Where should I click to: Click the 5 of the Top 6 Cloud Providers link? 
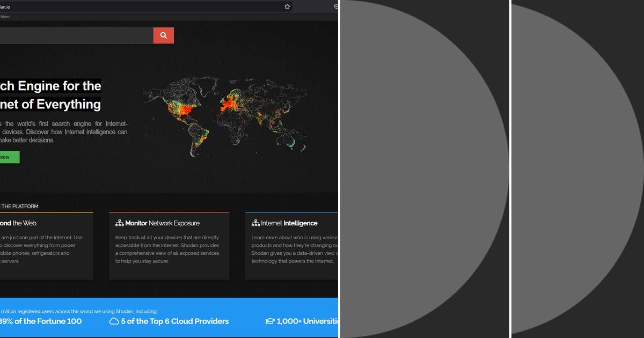tap(174, 321)
